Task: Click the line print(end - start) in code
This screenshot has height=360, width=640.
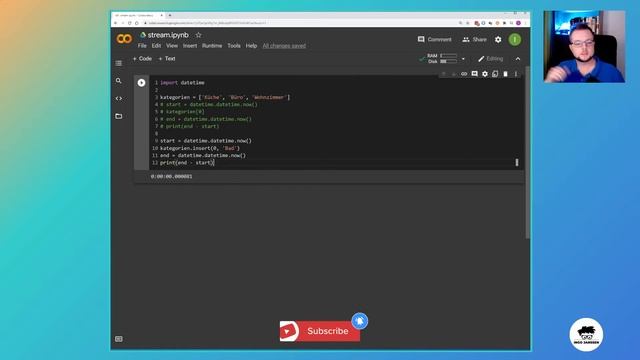Action: pos(187,162)
